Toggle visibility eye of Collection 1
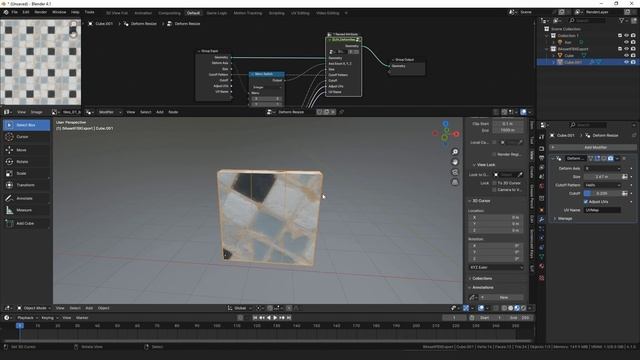The height and width of the screenshot is (360, 640). 626,36
